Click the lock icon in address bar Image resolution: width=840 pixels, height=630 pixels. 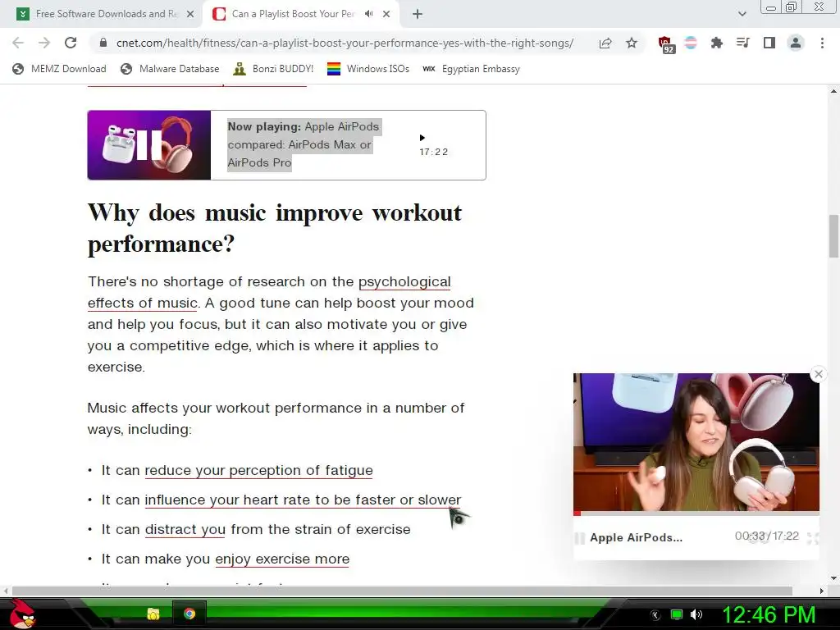[103, 43]
